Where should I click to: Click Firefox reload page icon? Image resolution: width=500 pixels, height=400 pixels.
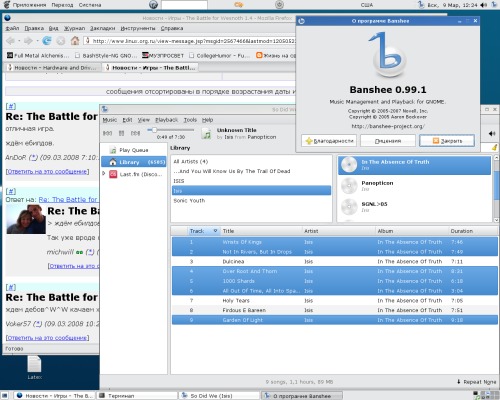(47, 41)
